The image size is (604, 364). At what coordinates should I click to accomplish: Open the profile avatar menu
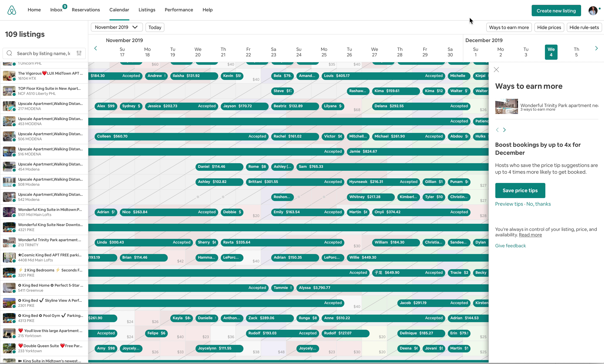point(593,11)
